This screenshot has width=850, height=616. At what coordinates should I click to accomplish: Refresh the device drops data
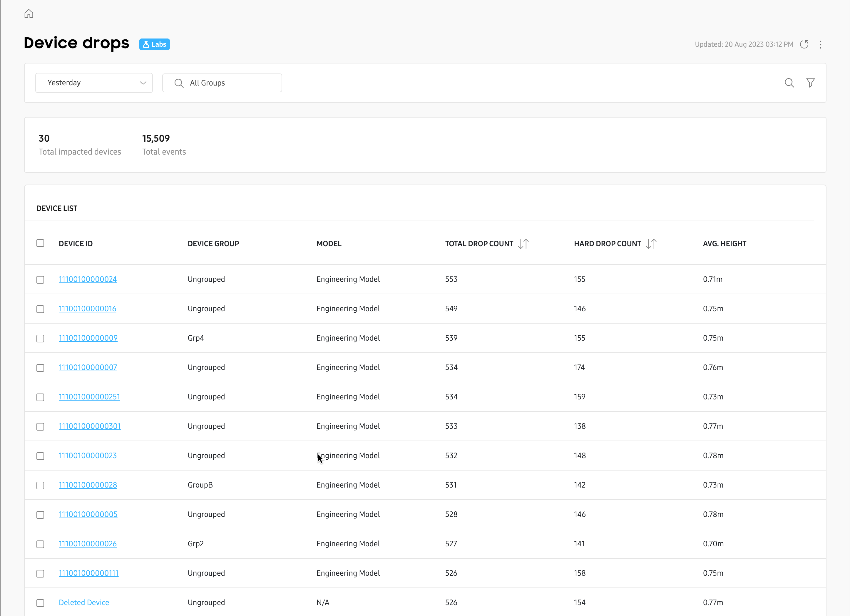[804, 45]
